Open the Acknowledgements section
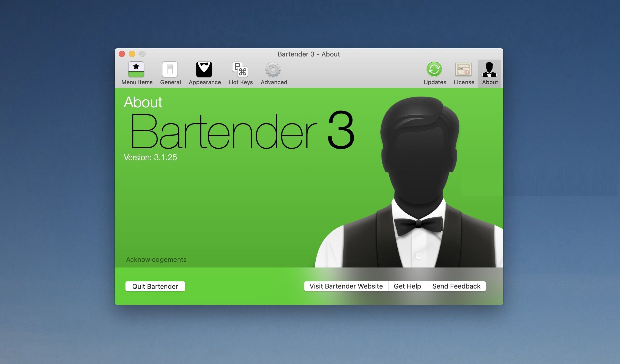620x364 pixels. coord(156,260)
